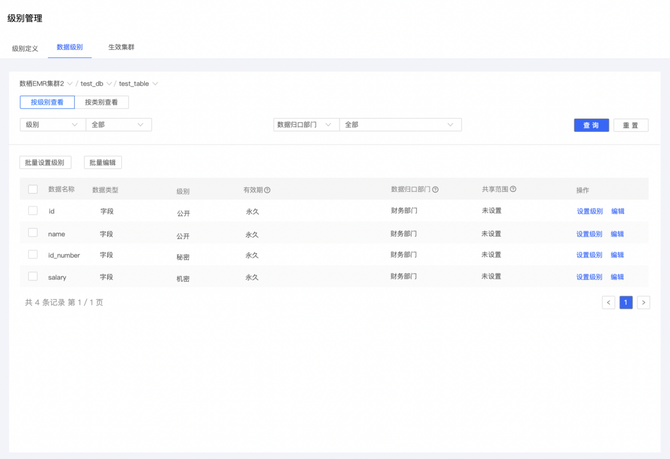The image size is (670, 459).
Task: Tick the checkbox for the salary row
Action: (33, 277)
